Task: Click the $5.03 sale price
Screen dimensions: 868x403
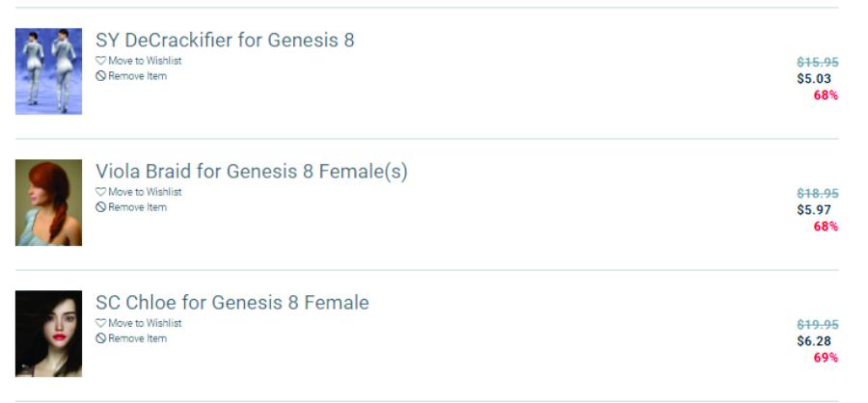Action: (817, 79)
